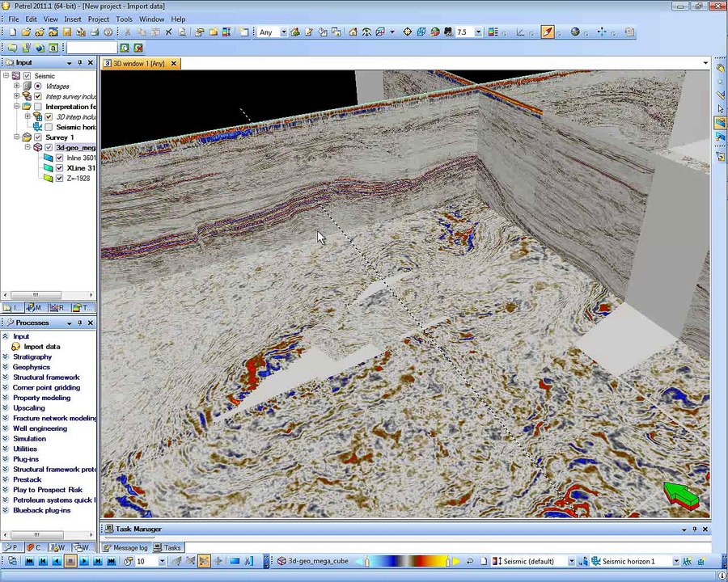Click play forward in the seismic player
Image resolution: width=728 pixels, height=582 pixels.
point(84,561)
